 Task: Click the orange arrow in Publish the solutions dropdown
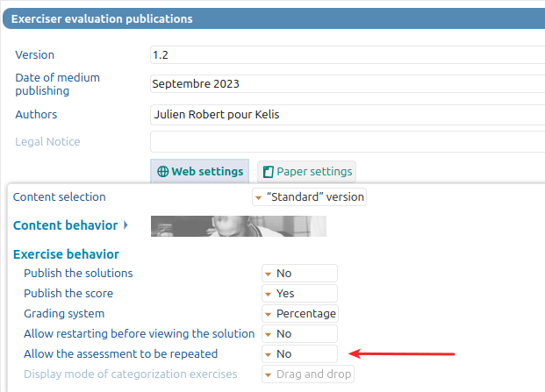pyautogui.click(x=268, y=274)
